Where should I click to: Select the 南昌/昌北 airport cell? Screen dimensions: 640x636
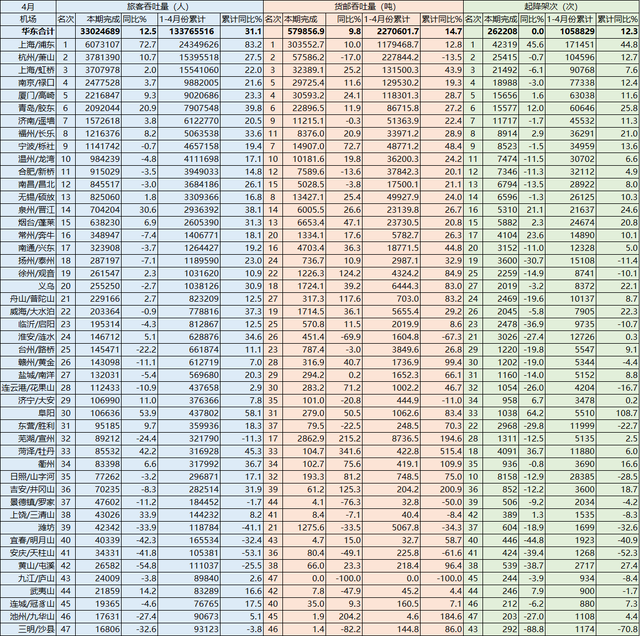click(x=28, y=184)
